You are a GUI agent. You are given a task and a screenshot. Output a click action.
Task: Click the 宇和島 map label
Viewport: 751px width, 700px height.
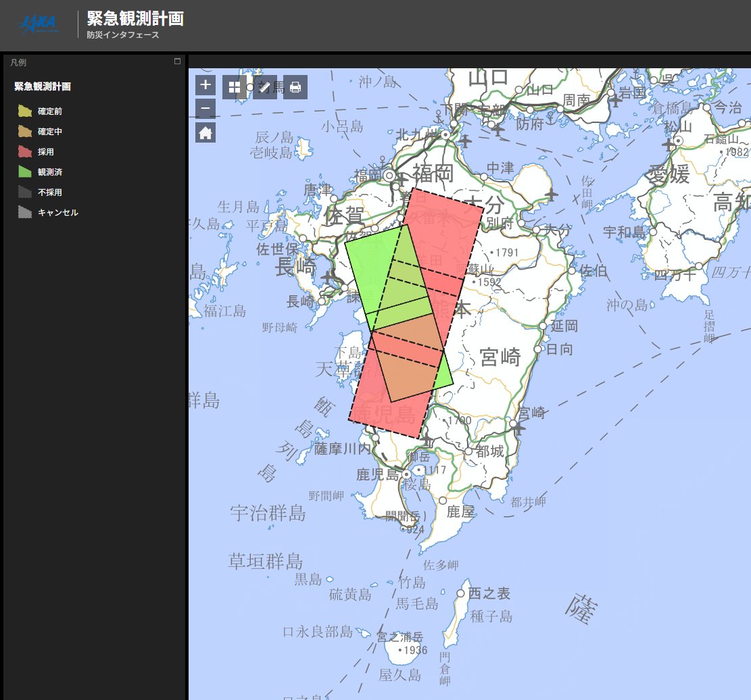[x=624, y=232]
